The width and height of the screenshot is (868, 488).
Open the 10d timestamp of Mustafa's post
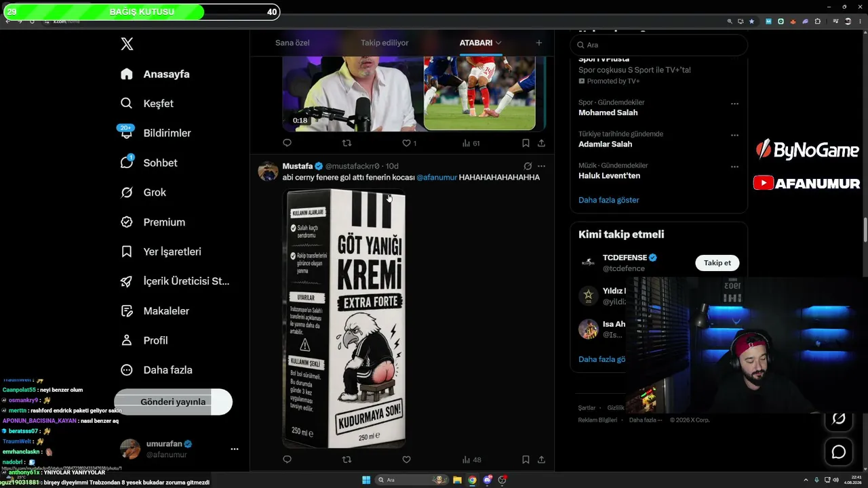(392, 166)
